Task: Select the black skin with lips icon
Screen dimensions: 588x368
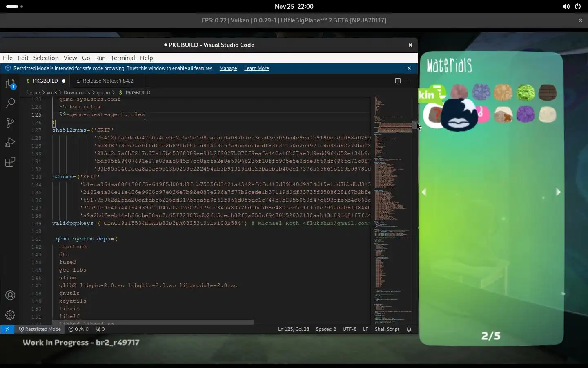Action: pyautogui.click(x=459, y=115)
